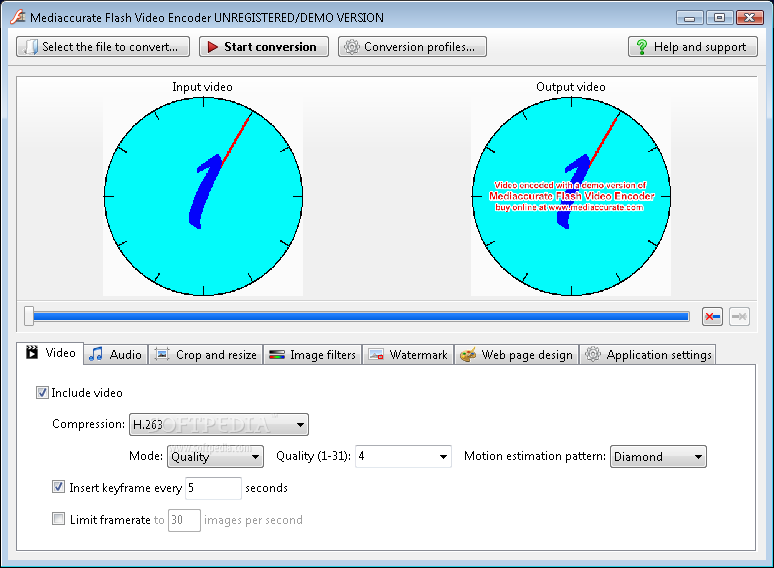Click the gear icon on Conversion profiles

(x=352, y=47)
